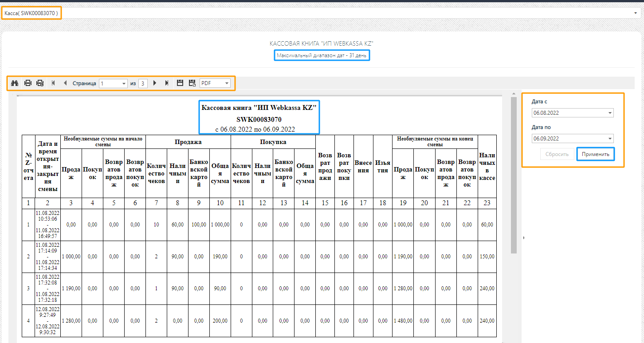Click the receipts count cell showing 10
The height and width of the screenshot is (343, 644).
pos(156,225)
